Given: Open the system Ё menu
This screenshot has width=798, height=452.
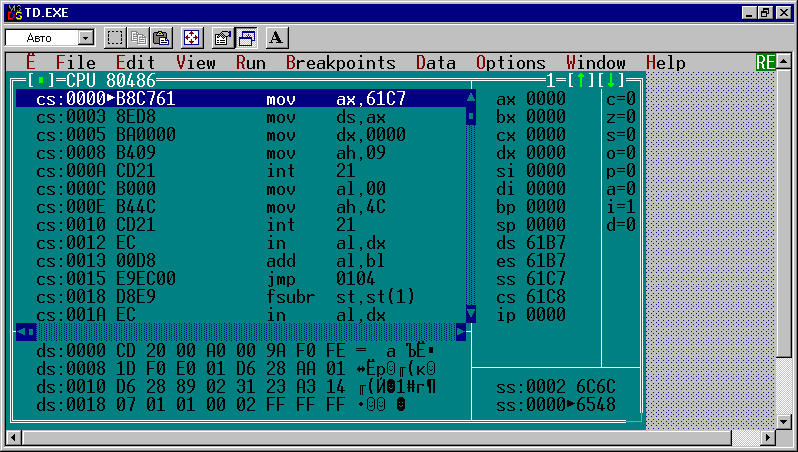Looking at the screenshot, I should tap(31, 63).
